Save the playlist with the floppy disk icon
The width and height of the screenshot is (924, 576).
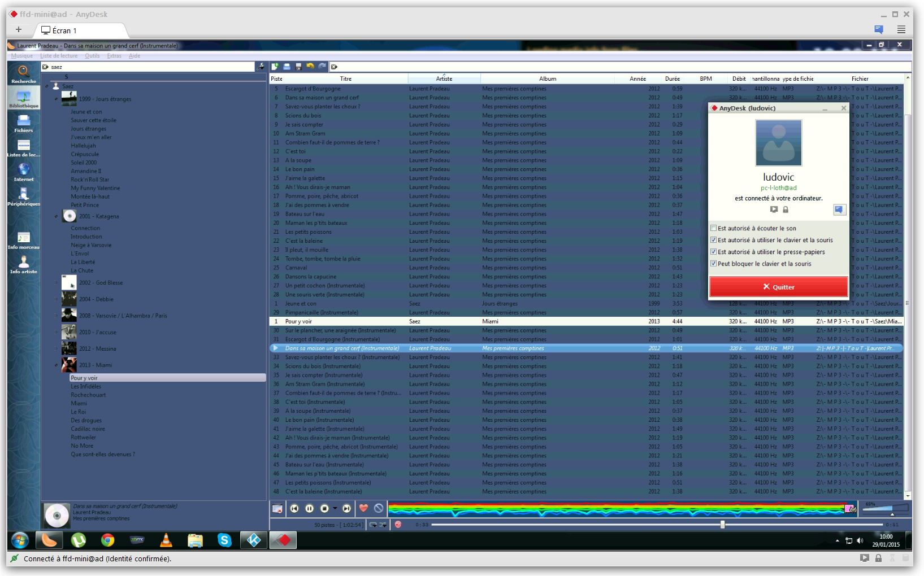(298, 67)
